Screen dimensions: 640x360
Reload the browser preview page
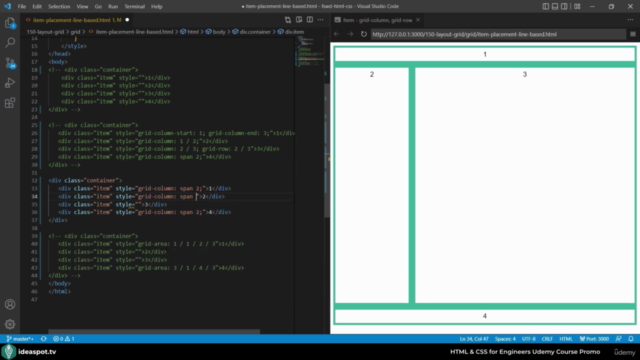point(364,34)
